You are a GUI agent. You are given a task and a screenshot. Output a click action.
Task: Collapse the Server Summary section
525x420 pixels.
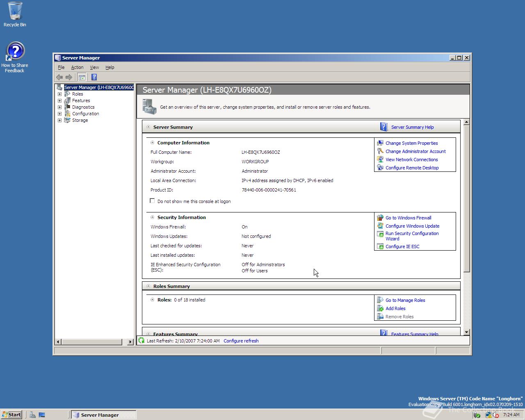point(148,127)
